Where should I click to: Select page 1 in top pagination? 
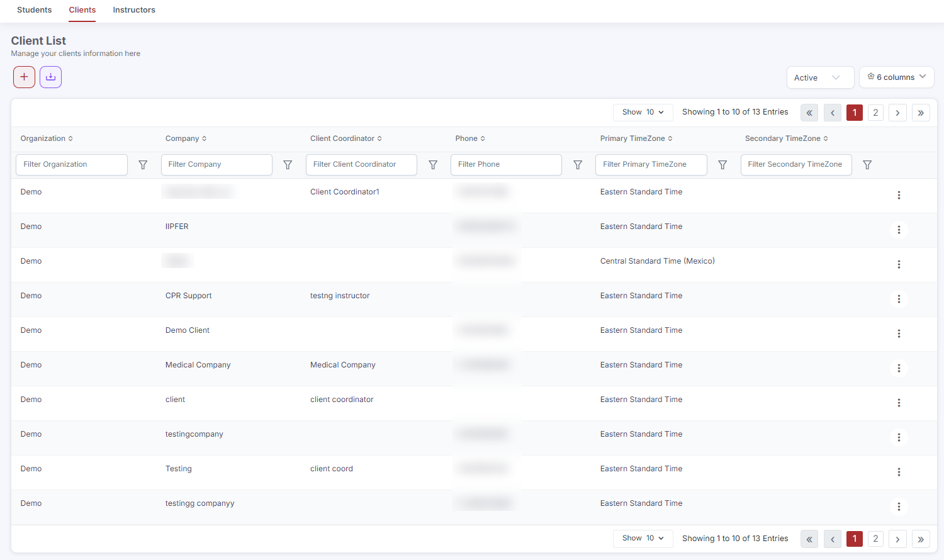(x=855, y=113)
